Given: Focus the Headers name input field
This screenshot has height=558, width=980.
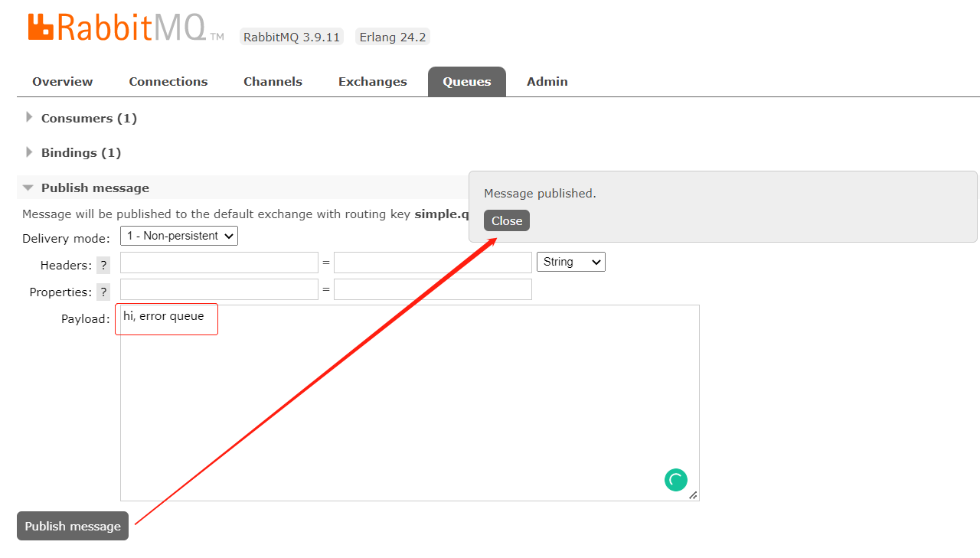Looking at the screenshot, I should click(219, 263).
